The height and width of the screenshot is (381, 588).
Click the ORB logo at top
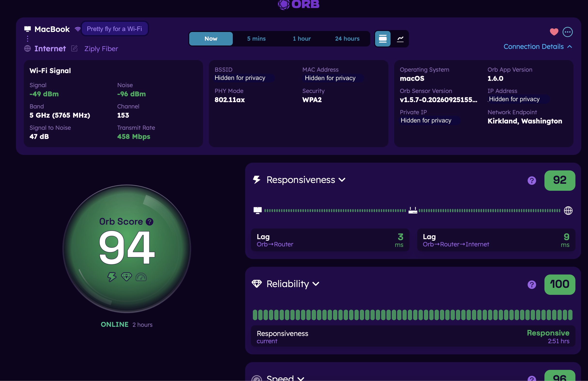coord(298,4)
